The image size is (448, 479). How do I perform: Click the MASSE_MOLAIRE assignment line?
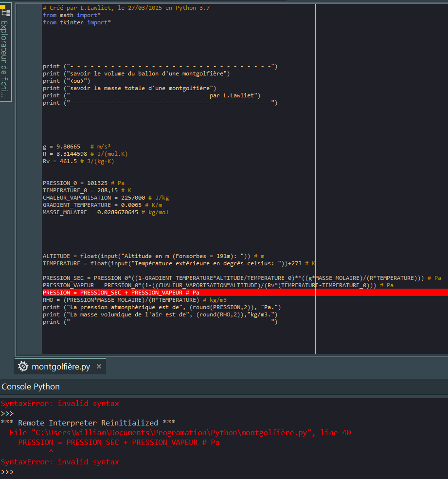[x=106, y=213]
